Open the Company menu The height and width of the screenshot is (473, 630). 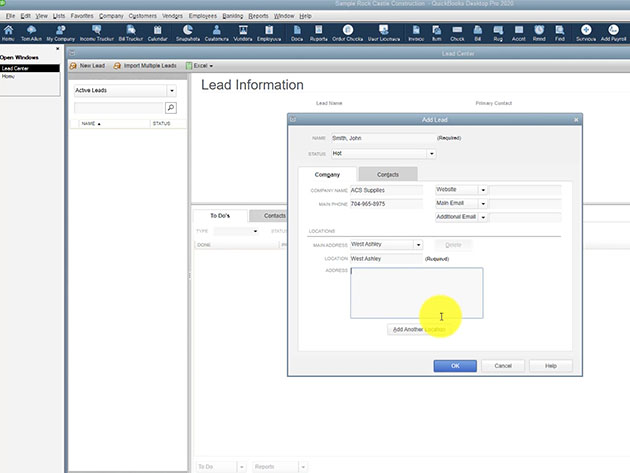coord(111,16)
